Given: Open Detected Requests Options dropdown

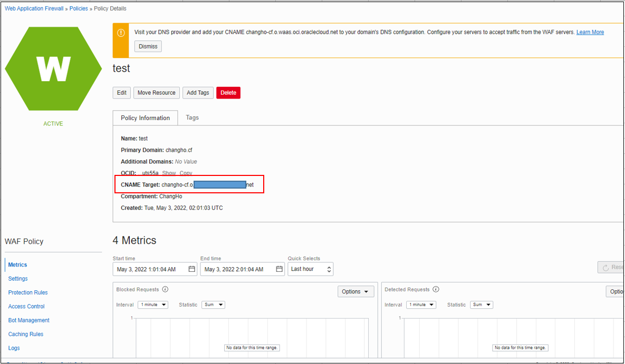Looking at the screenshot, I should pos(615,291).
